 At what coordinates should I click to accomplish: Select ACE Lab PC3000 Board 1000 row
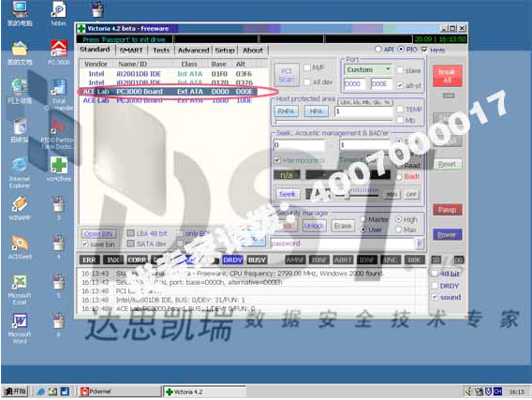click(x=169, y=100)
